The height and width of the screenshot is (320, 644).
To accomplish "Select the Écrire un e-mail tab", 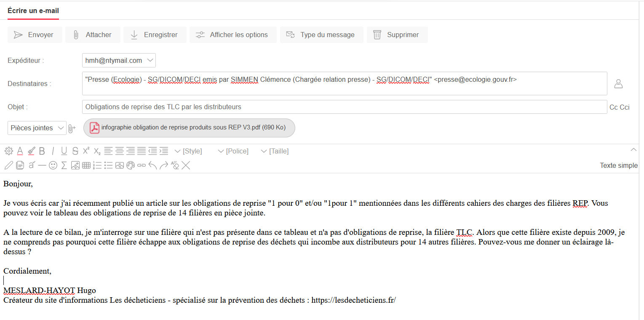I will click(x=33, y=11).
